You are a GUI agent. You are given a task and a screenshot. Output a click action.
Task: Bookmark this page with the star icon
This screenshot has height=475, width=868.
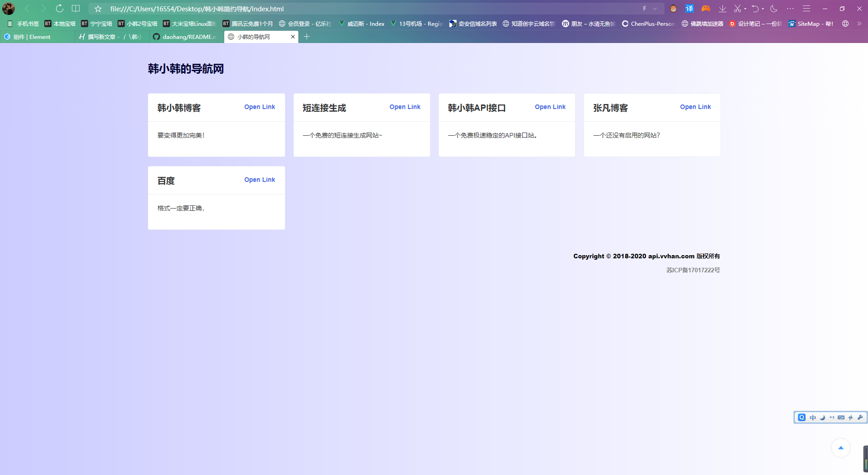pos(98,9)
